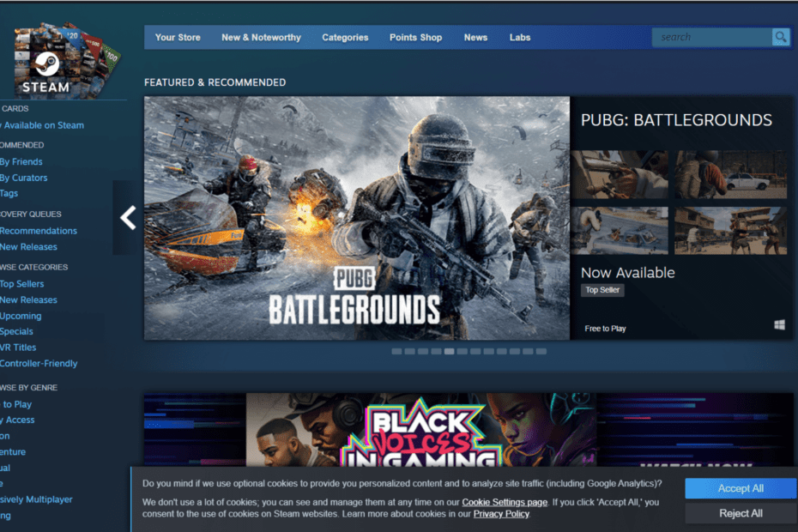
Task: Open New Releases under discovery queues
Action: pos(28,247)
